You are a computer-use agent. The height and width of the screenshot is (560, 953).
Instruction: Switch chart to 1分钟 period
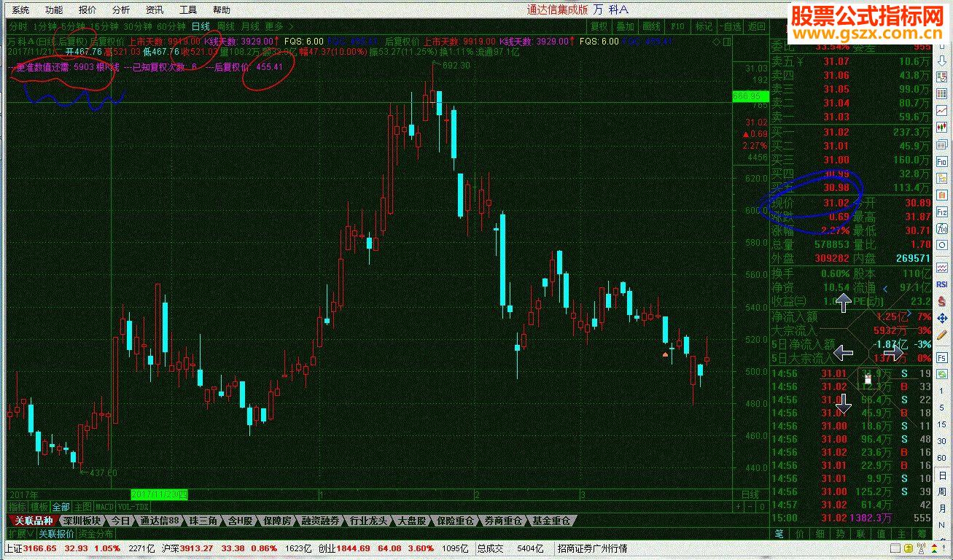point(44,26)
